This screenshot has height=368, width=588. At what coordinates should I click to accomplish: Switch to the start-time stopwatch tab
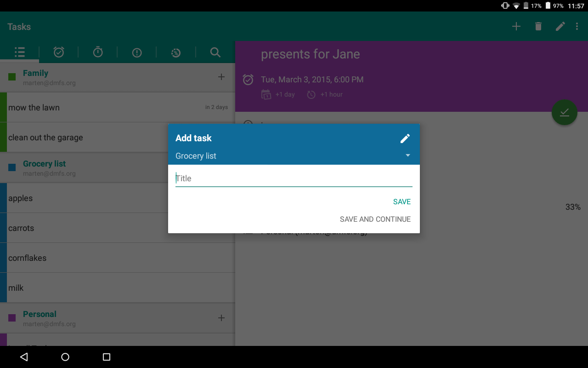click(x=98, y=52)
